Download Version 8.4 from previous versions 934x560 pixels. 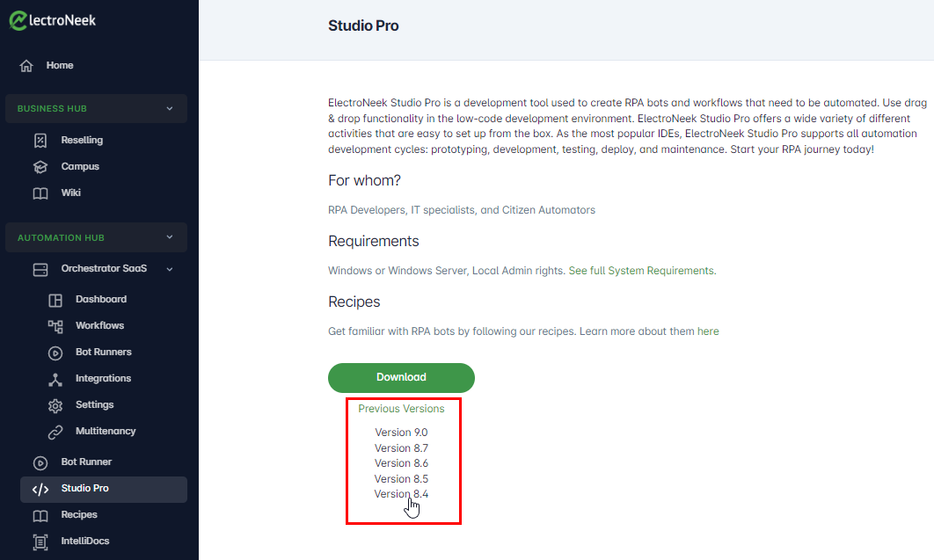pyautogui.click(x=401, y=494)
